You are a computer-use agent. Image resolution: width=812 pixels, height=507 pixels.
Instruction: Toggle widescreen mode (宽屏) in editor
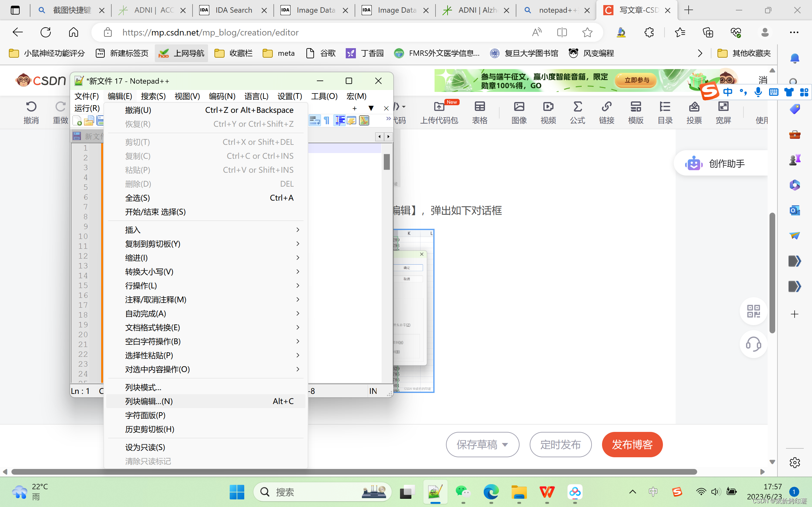point(723,107)
